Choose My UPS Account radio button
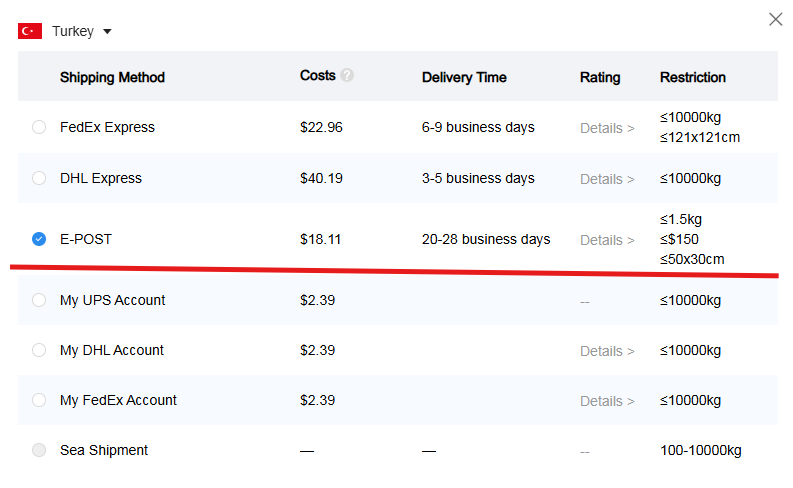793x488 pixels. (x=39, y=300)
